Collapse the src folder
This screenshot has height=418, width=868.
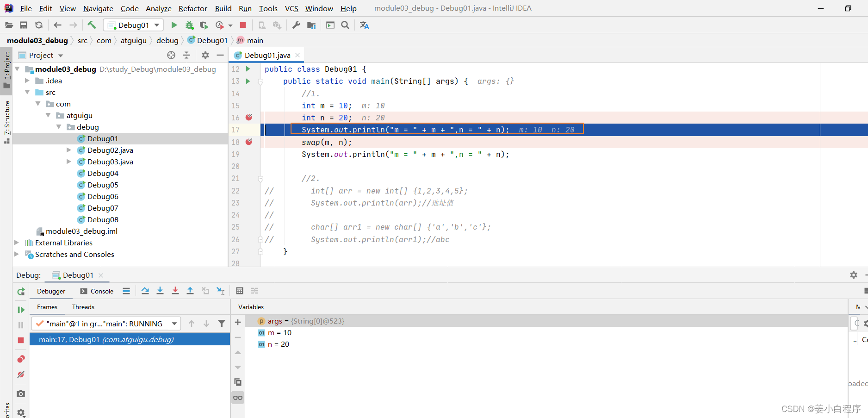click(27, 92)
